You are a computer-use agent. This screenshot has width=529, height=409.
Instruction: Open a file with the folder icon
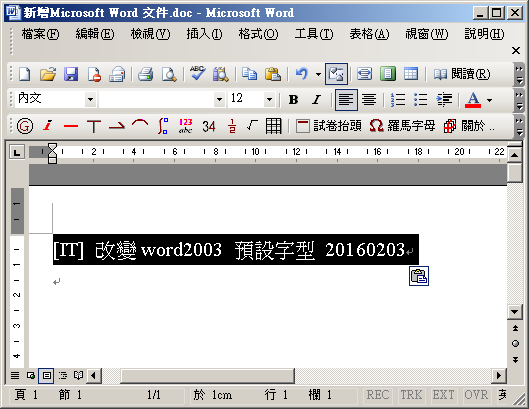point(48,74)
